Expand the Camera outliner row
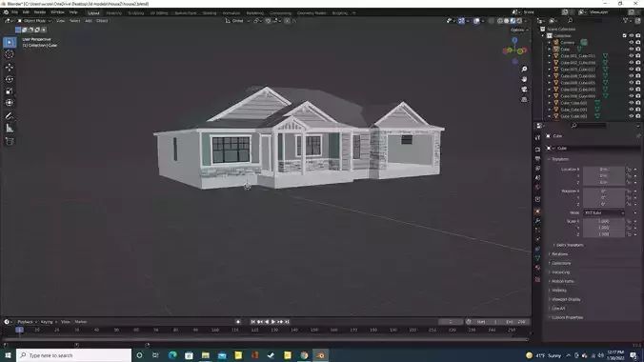Image resolution: width=644 pixels, height=362 pixels. (549, 42)
